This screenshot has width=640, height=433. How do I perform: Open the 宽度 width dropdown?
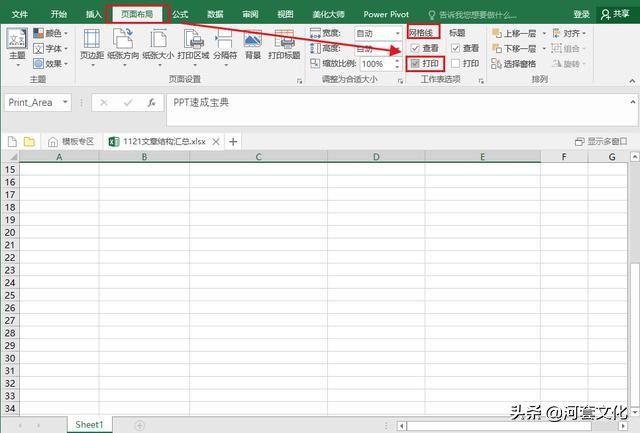tap(398, 33)
